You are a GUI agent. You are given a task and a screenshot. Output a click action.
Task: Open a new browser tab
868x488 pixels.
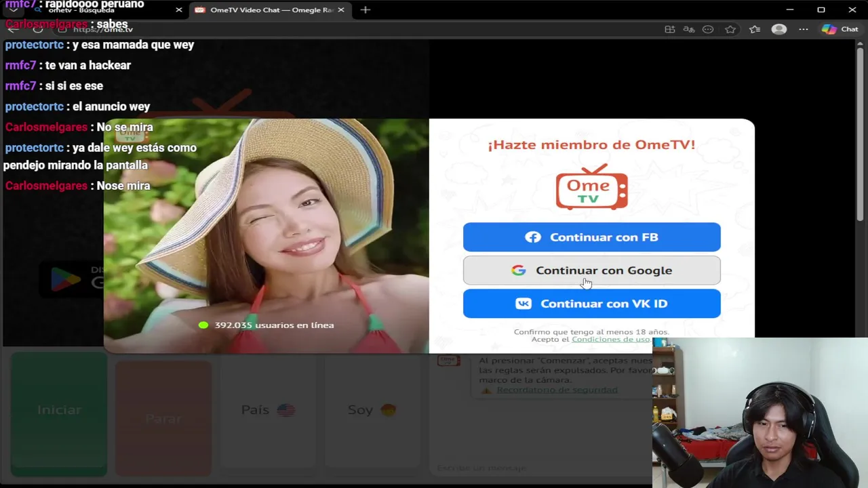[x=366, y=10]
